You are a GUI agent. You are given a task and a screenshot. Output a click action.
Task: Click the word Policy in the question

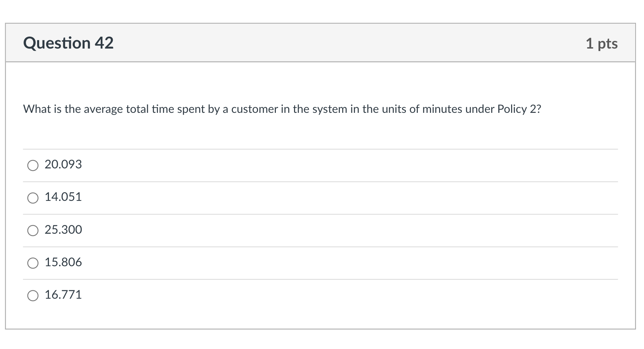(512, 109)
